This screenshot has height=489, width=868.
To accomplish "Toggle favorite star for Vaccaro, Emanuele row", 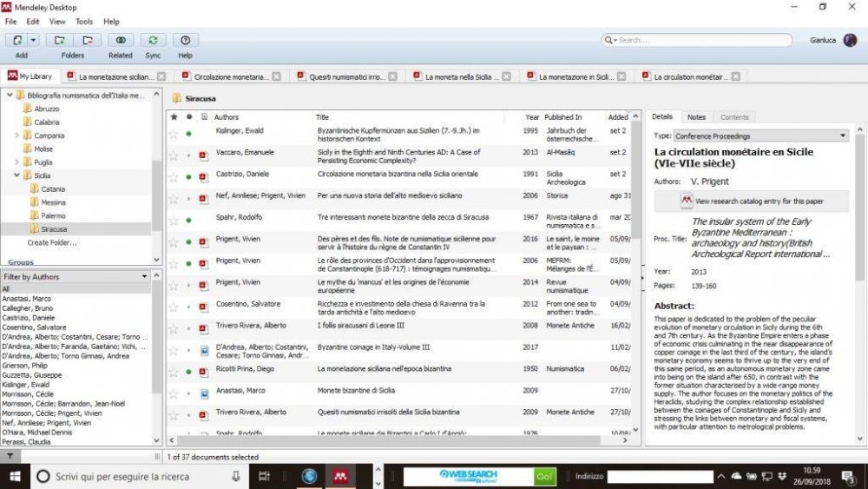I will coord(174,155).
